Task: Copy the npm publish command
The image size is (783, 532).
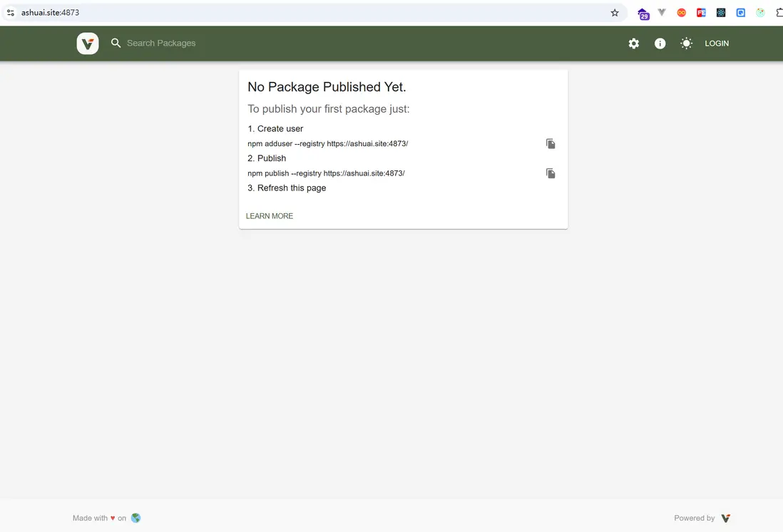Action: coord(551,173)
